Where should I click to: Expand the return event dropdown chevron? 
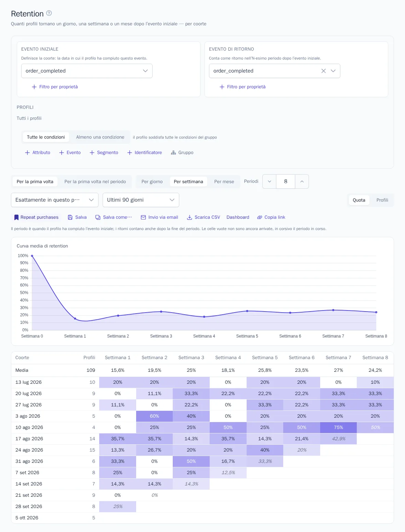(x=333, y=71)
